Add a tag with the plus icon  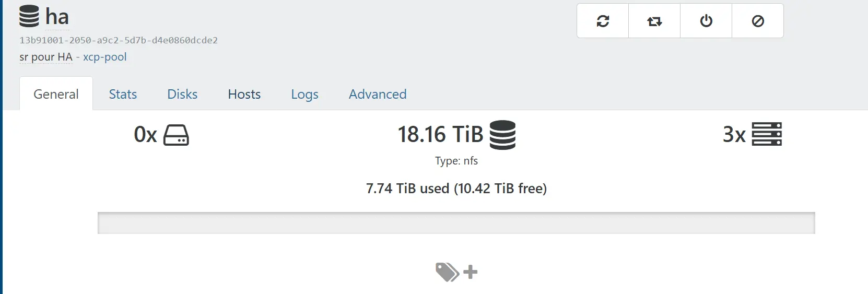(x=470, y=272)
